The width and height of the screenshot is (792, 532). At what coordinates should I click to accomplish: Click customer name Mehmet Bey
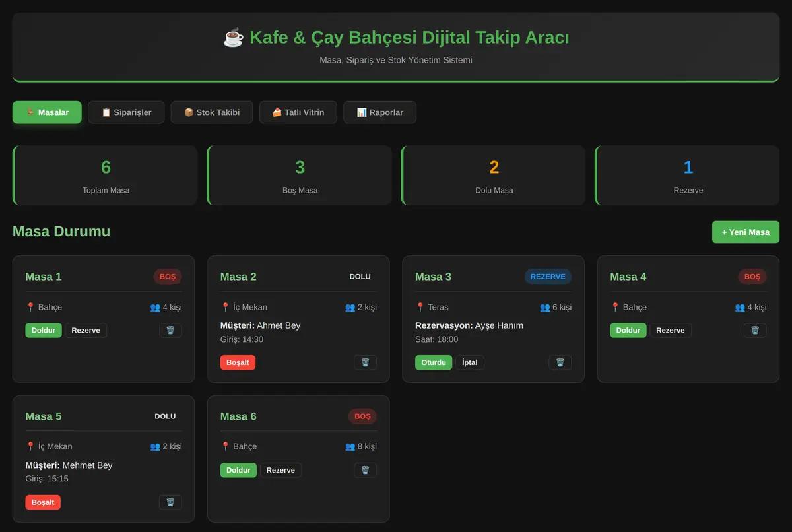click(88, 465)
